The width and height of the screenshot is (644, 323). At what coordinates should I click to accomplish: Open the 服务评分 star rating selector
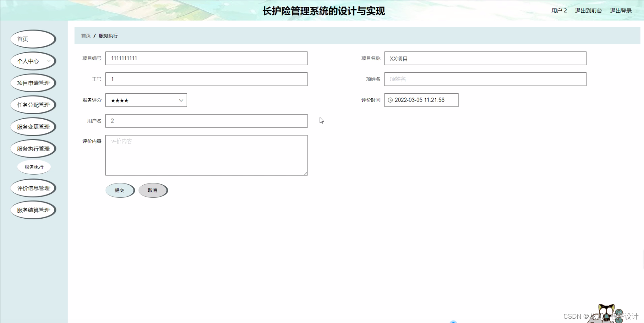[142, 100]
